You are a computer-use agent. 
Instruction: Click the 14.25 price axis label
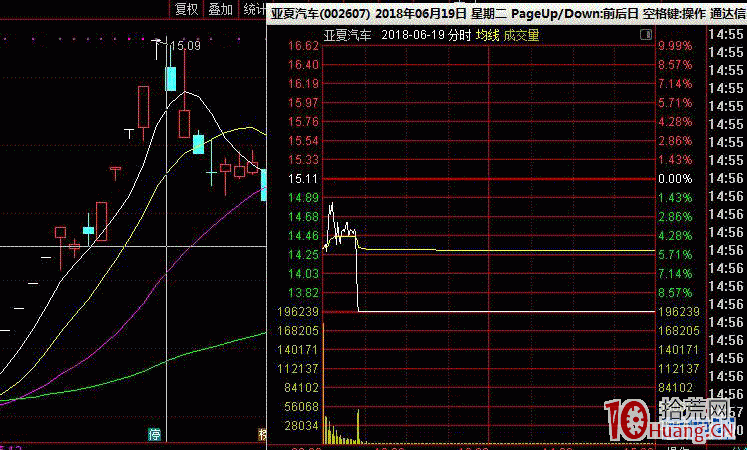(x=303, y=255)
